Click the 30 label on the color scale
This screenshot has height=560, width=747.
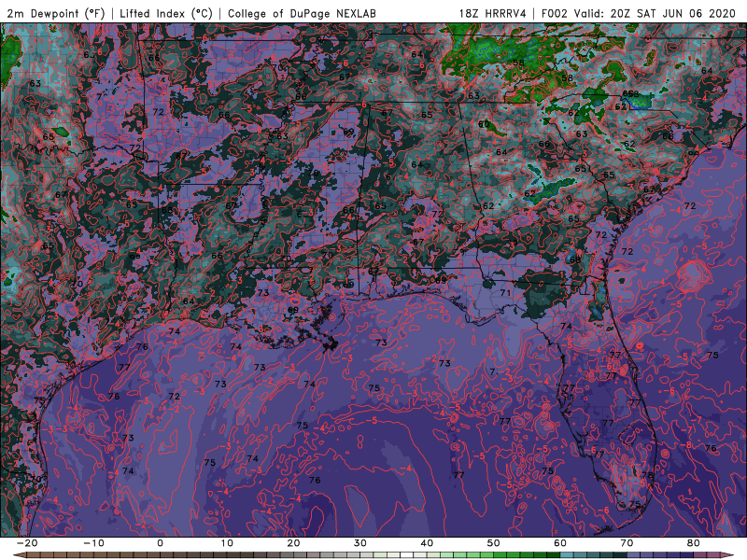click(360, 543)
